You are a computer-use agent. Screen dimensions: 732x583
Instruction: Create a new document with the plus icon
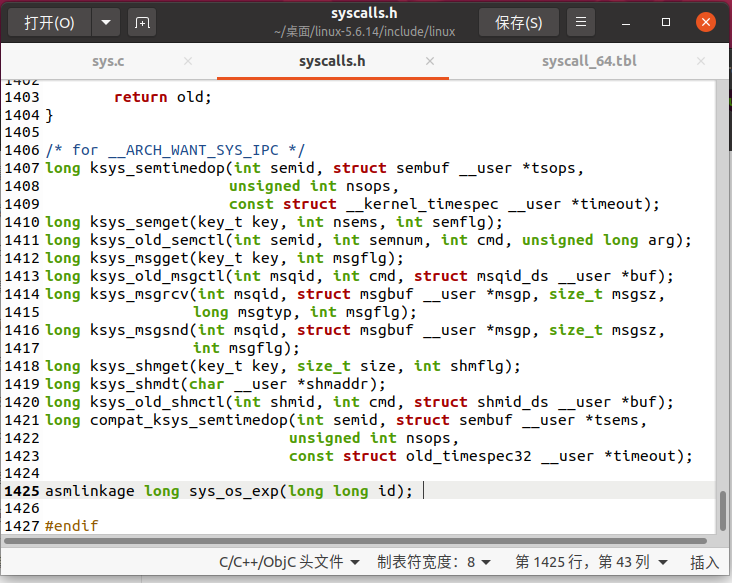tap(142, 22)
